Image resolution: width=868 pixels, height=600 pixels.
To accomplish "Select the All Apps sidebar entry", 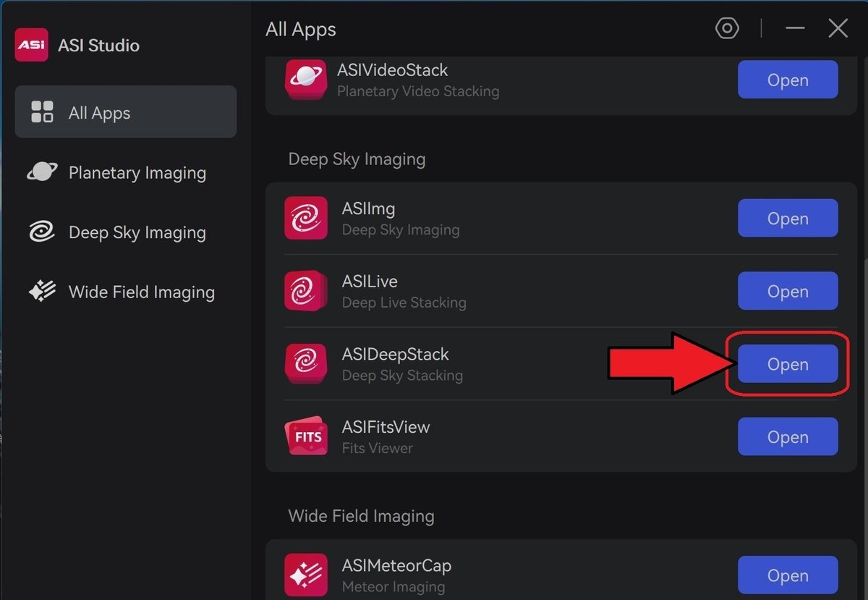I will [x=99, y=112].
